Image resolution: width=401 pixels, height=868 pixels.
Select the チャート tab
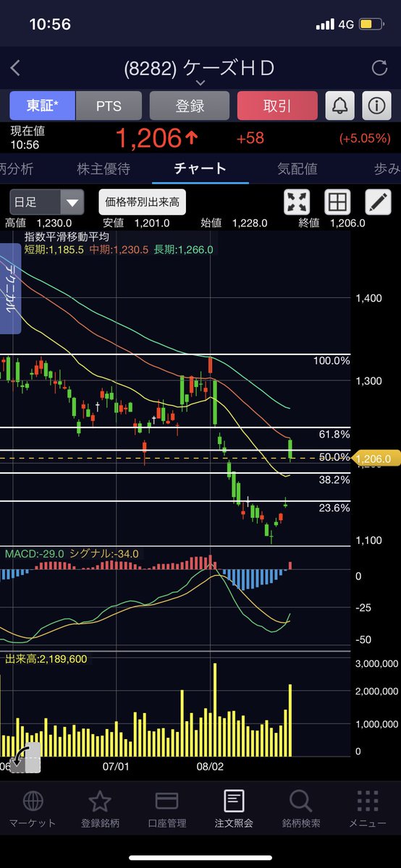(x=200, y=169)
